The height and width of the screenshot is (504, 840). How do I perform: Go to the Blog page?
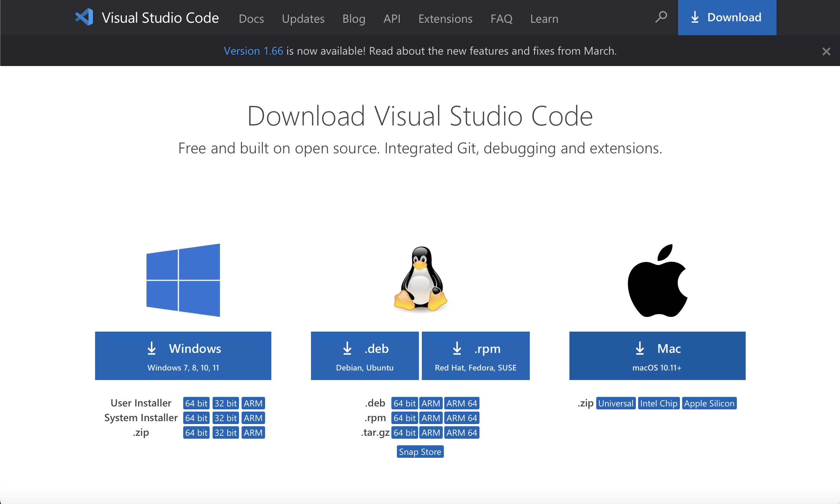(354, 18)
